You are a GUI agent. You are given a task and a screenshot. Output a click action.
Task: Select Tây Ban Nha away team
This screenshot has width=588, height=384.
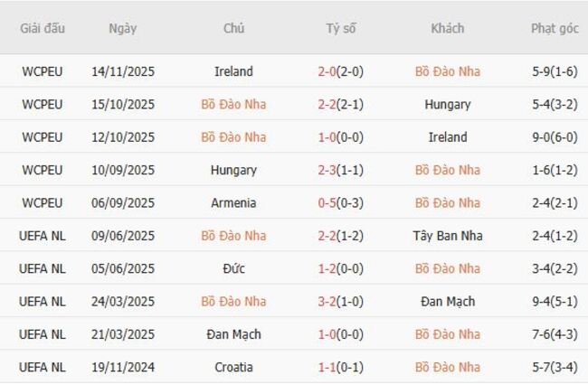click(x=447, y=236)
